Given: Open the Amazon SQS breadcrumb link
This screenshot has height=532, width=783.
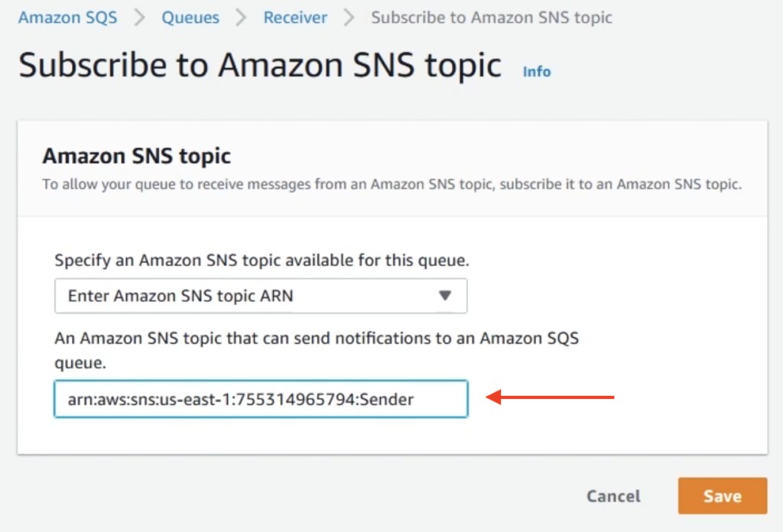Looking at the screenshot, I should point(68,18).
